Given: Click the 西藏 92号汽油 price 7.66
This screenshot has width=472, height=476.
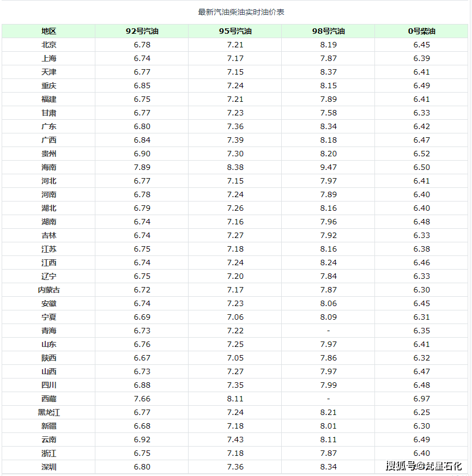Looking at the screenshot, I should point(142,399).
